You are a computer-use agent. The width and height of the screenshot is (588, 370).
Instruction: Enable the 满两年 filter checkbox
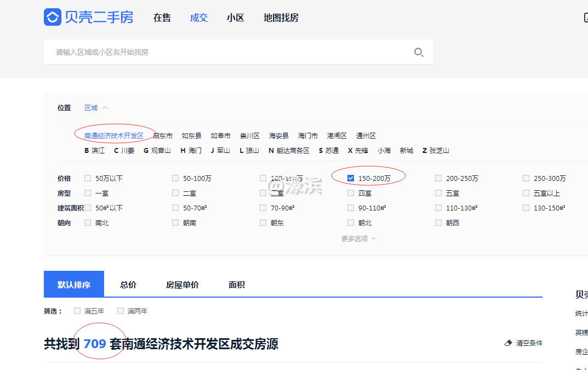click(x=120, y=310)
